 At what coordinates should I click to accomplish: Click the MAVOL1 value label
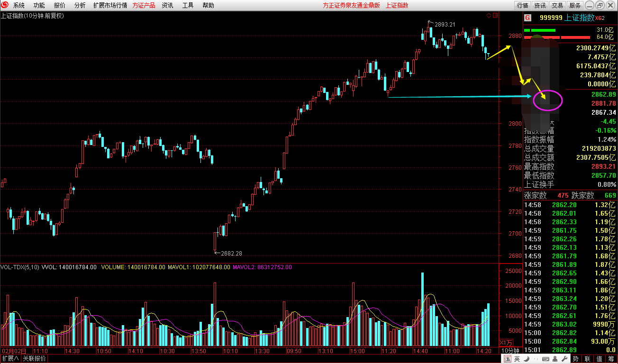click(x=199, y=267)
